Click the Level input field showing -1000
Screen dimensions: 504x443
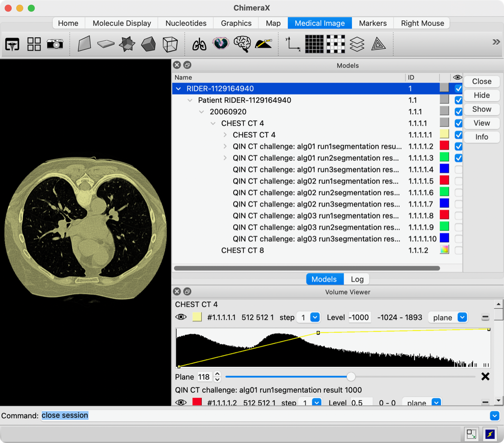[x=359, y=317]
